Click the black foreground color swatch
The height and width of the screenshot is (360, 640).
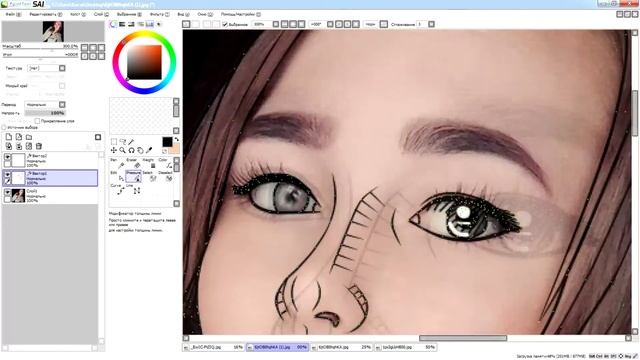167,142
